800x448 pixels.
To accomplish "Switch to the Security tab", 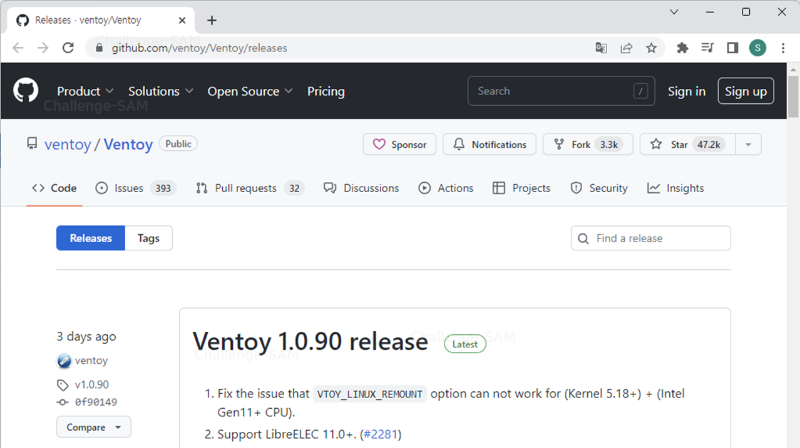I will (599, 188).
